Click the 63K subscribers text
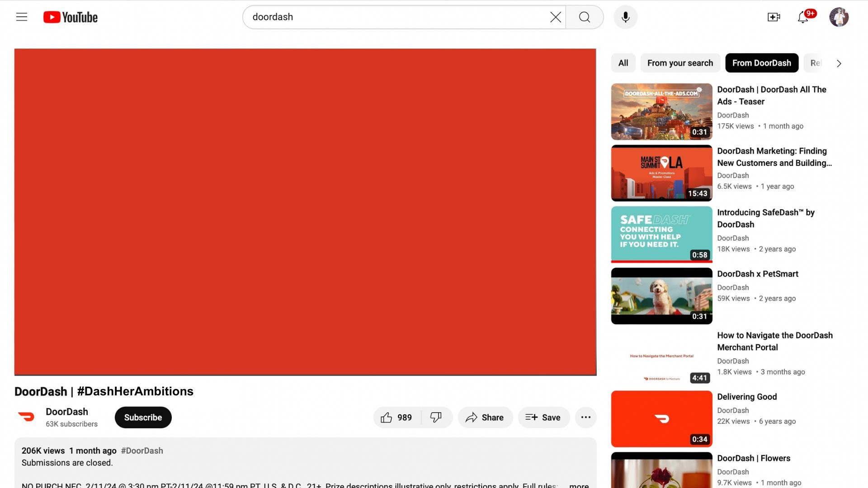 click(x=71, y=424)
